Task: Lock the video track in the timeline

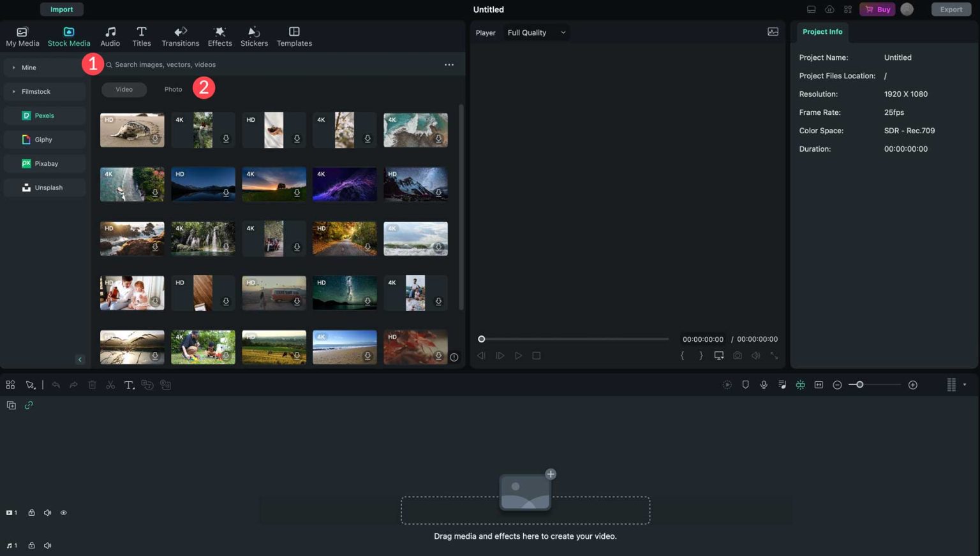Action: pyautogui.click(x=31, y=512)
